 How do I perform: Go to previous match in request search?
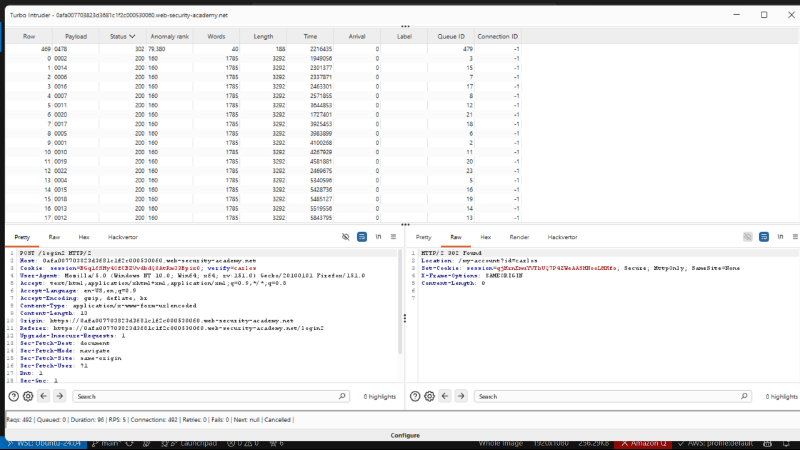[43, 396]
